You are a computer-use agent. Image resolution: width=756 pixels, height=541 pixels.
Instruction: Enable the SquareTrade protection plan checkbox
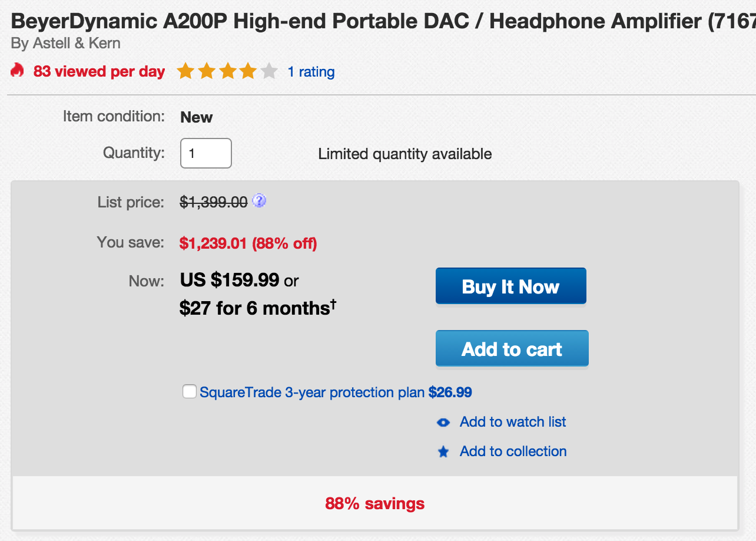(x=189, y=392)
